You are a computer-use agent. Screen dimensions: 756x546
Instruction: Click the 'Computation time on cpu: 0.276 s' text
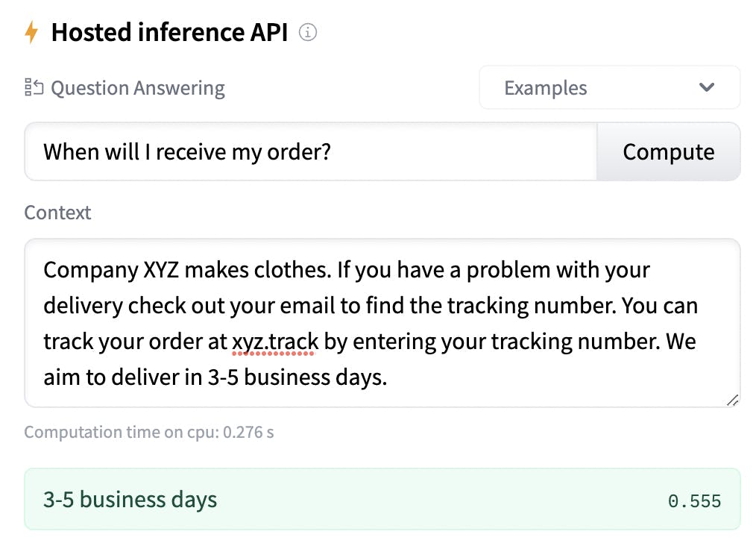tap(149, 432)
